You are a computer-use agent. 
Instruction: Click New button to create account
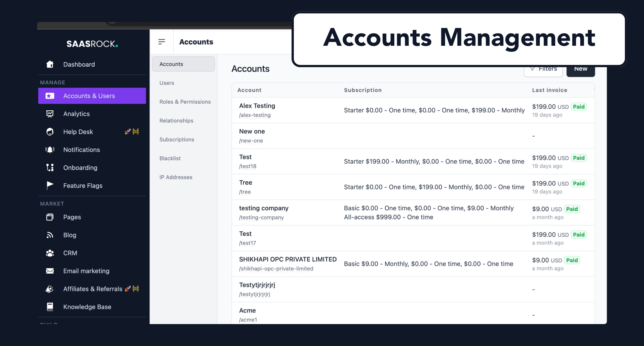[x=581, y=69]
